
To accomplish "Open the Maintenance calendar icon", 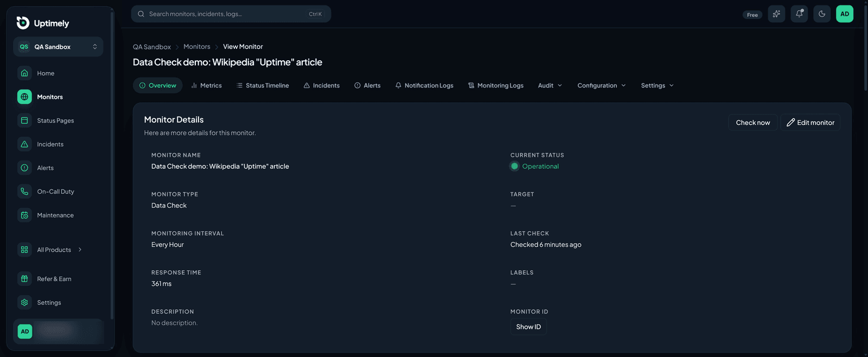I will pos(24,215).
